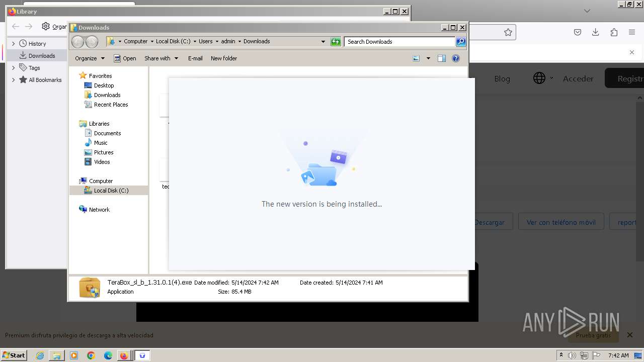
Task: Click the Search Downloads input field
Action: (x=399, y=42)
